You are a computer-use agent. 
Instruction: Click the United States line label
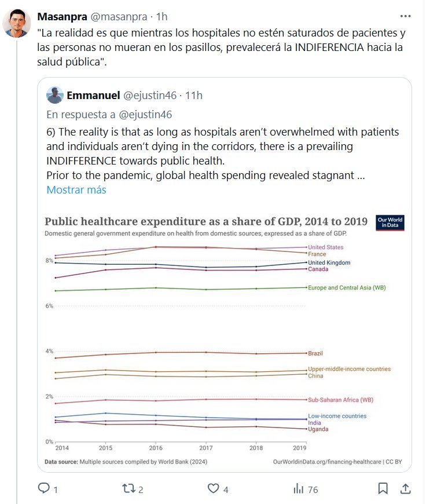pos(326,247)
